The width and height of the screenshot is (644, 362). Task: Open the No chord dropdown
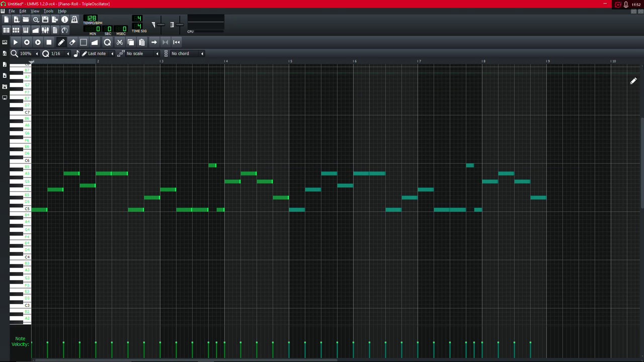point(188,54)
